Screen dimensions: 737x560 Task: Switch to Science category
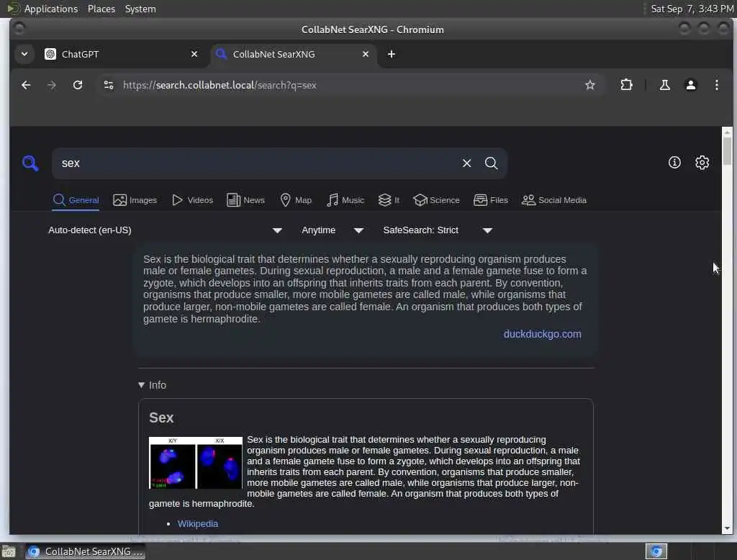[x=436, y=200]
